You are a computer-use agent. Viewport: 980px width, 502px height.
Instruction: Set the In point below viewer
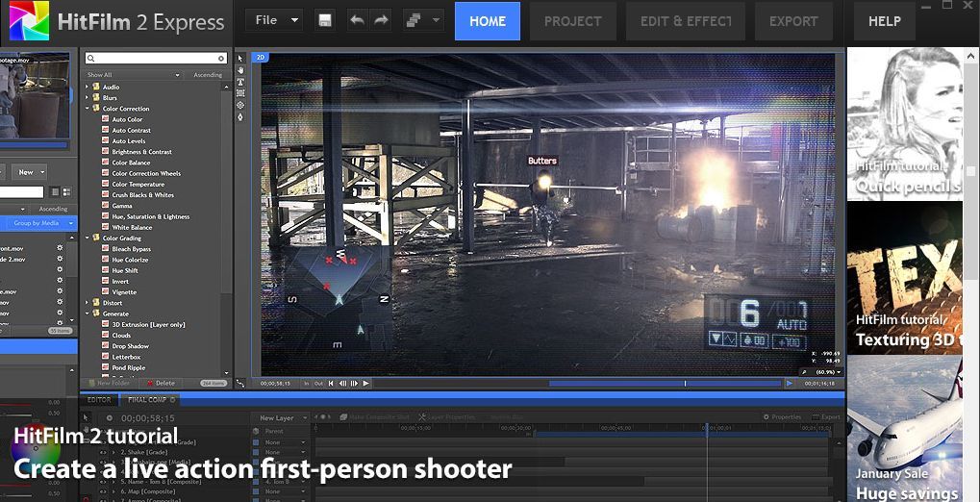[x=307, y=383]
